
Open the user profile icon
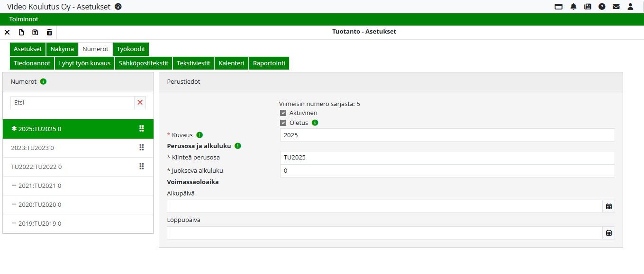click(630, 7)
